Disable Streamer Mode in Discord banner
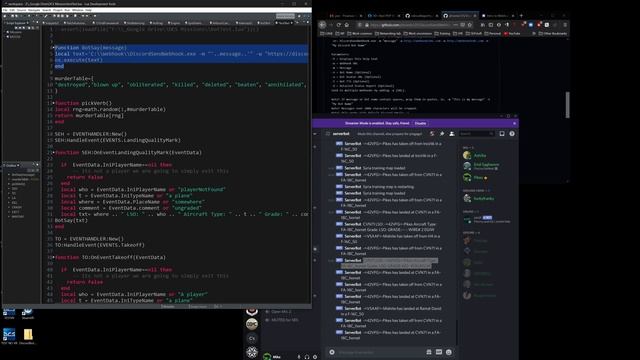This screenshot has height=360, width=640. [420, 123]
